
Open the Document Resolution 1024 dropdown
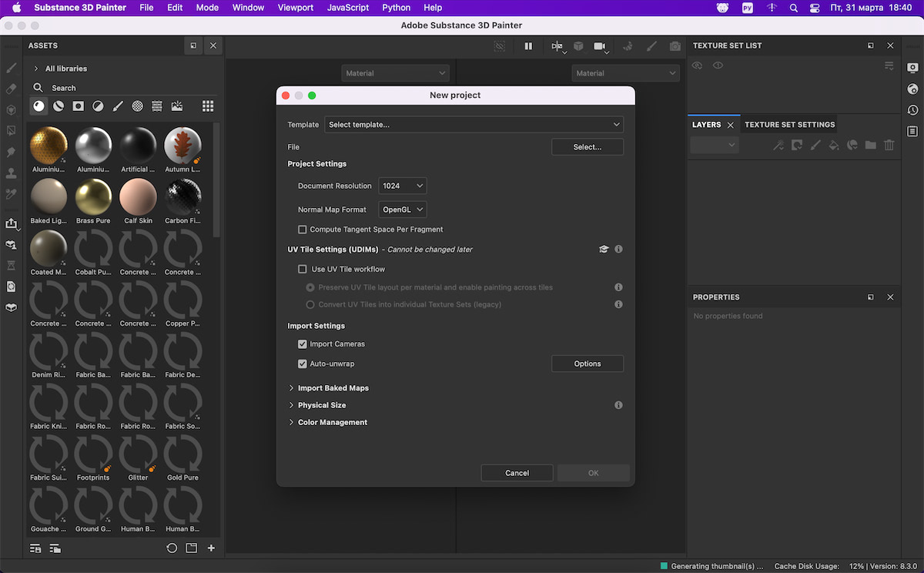(402, 186)
